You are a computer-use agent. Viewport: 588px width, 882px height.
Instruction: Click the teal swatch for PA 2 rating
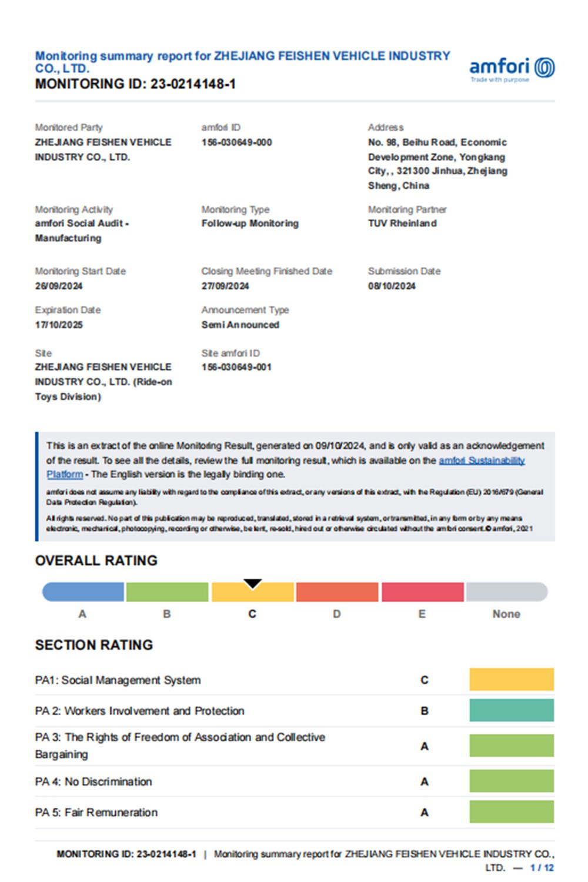511,710
